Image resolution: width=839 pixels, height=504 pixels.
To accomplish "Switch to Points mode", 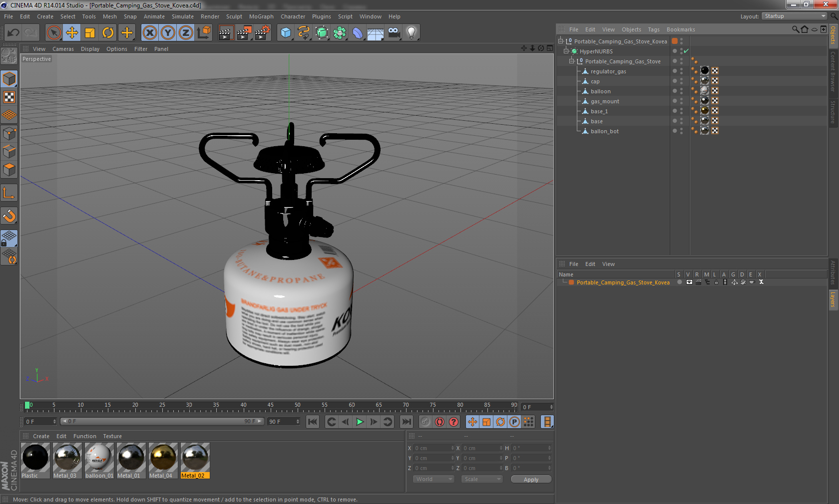I will 9,133.
